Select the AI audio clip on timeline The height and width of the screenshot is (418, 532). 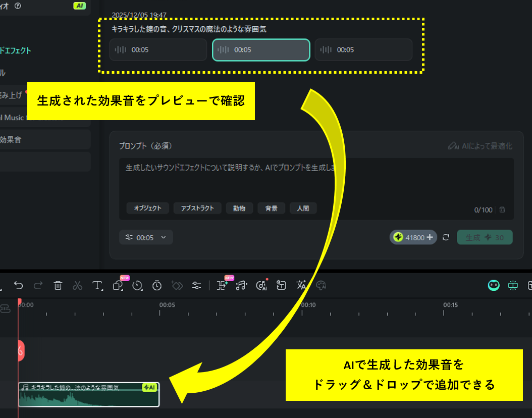coord(89,394)
